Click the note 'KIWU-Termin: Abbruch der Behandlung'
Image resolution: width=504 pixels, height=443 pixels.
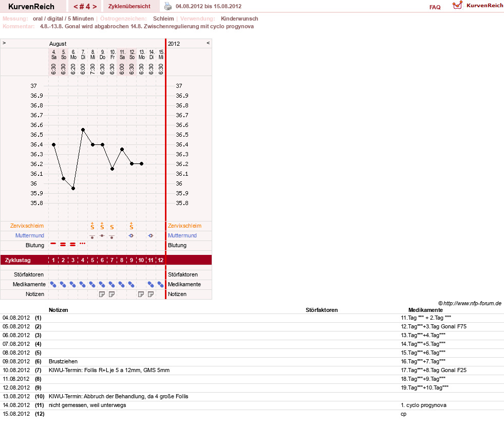tap(118, 396)
